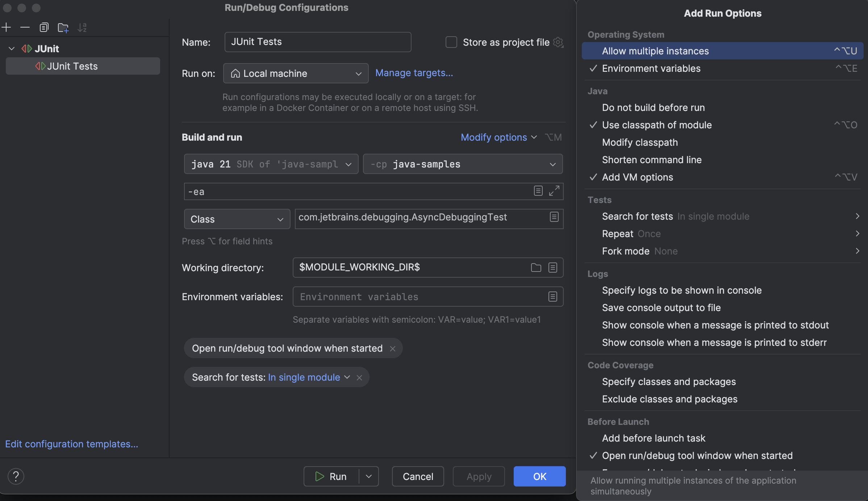This screenshot has width=868, height=501.
Task: Open Manage targets link
Action: [414, 73]
